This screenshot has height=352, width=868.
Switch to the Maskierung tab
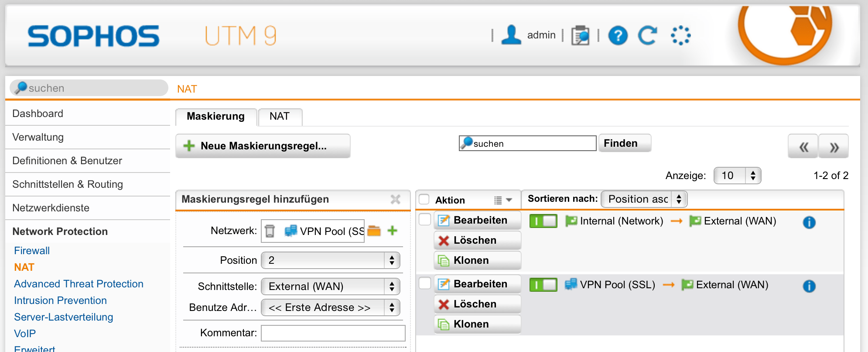point(216,117)
